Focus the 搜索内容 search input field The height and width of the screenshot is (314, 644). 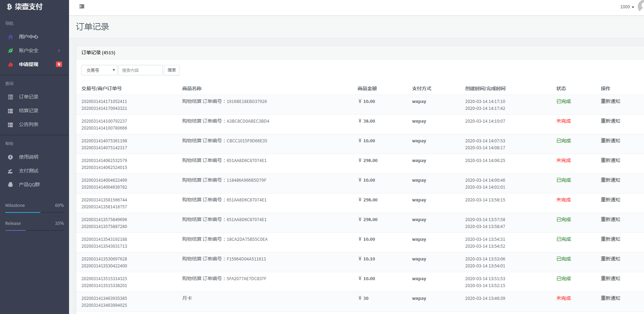point(140,70)
